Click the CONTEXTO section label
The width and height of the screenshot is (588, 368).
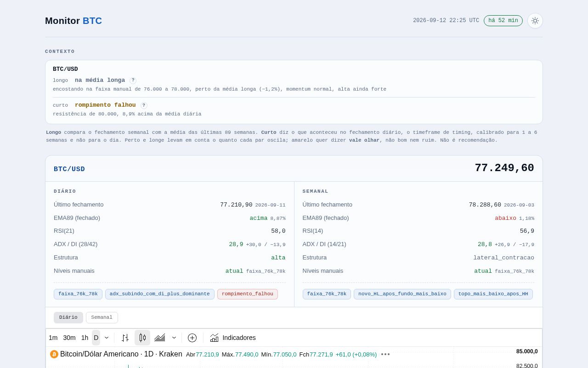click(x=60, y=52)
